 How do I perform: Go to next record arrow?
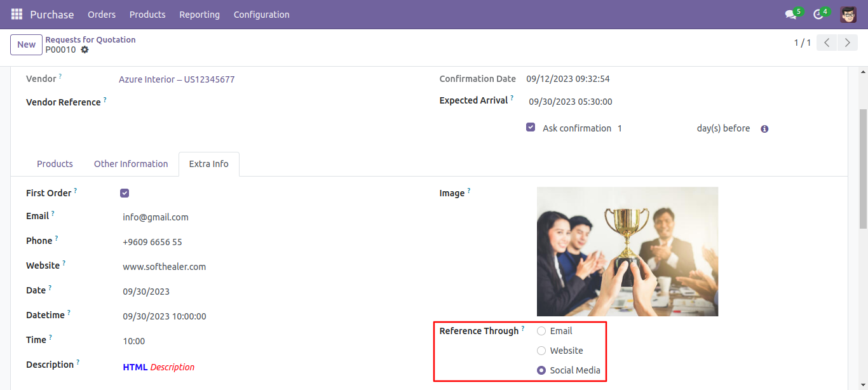pyautogui.click(x=847, y=43)
